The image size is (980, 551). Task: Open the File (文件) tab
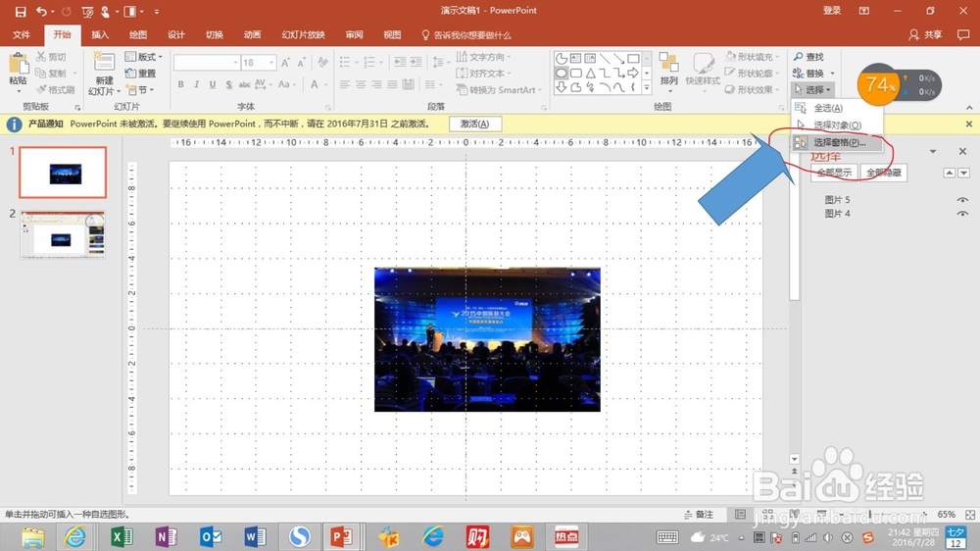pos(22,35)
